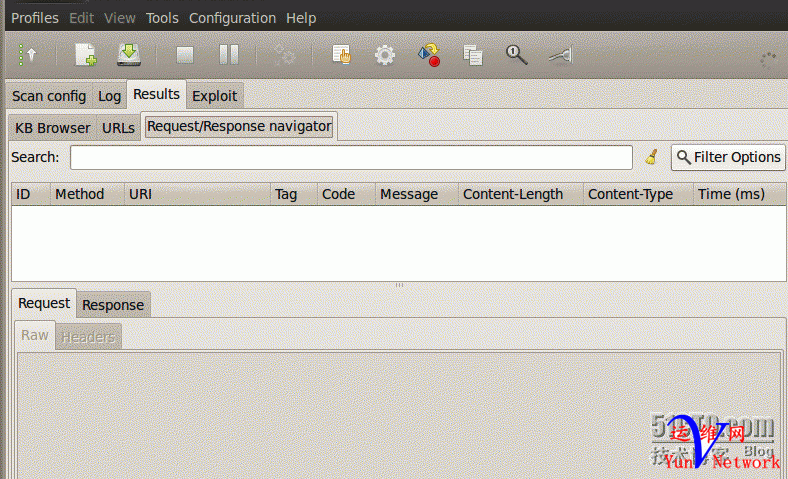Sort by the Tag column header

point(293,194)
